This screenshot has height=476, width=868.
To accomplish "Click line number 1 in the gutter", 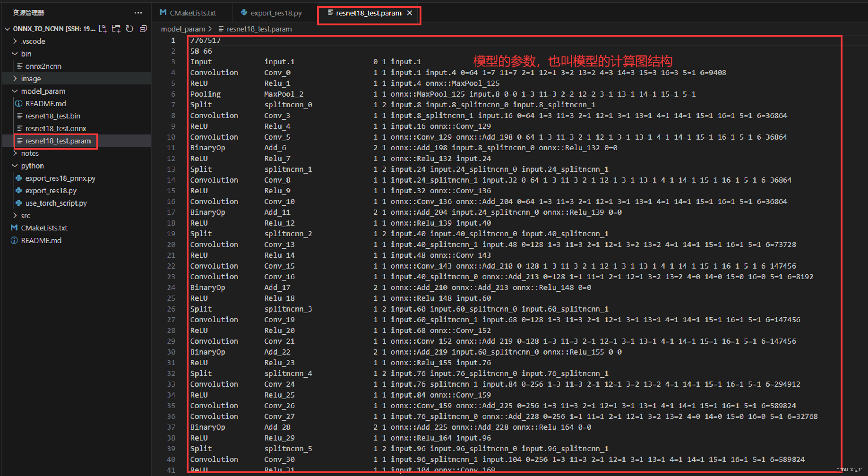I will tap(173, 40).
